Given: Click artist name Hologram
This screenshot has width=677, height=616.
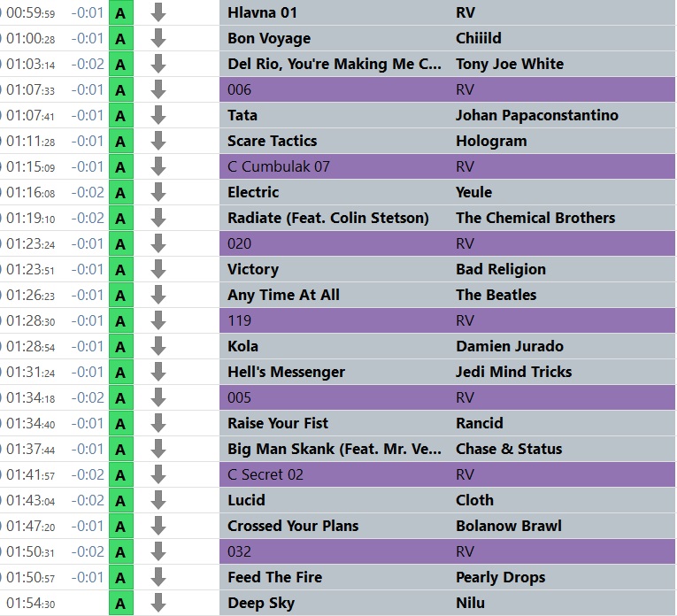Looking at the screenshot, I should (x=491, y=142).
